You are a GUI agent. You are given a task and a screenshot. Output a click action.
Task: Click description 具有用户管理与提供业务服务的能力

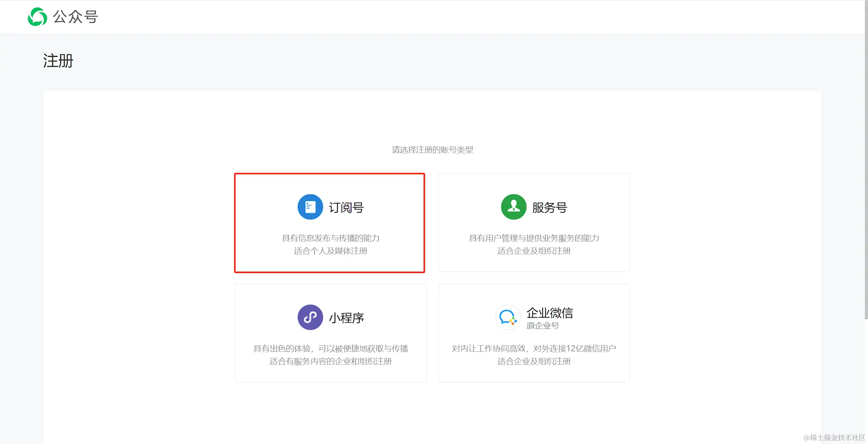pyautogui.click(x=534, y=238)
